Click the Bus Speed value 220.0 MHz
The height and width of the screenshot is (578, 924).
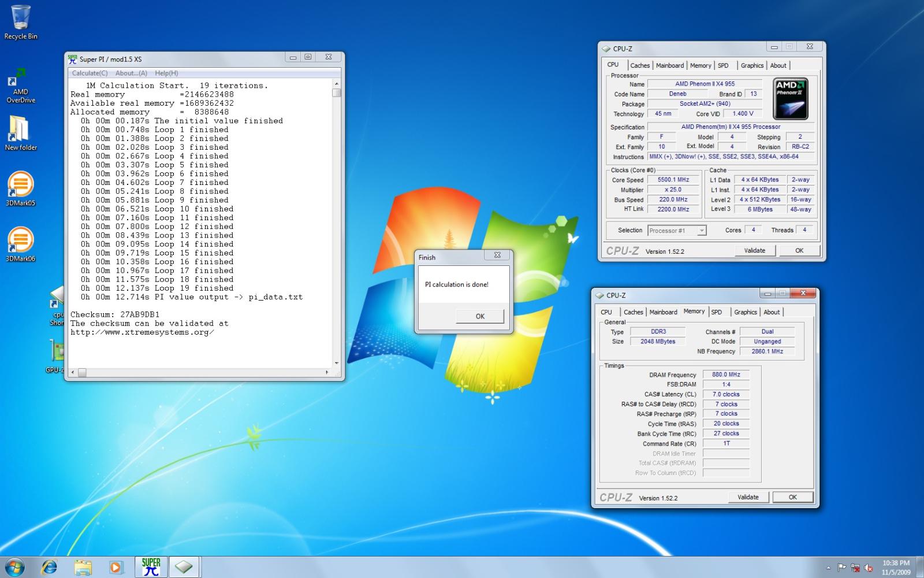(673, 199)
